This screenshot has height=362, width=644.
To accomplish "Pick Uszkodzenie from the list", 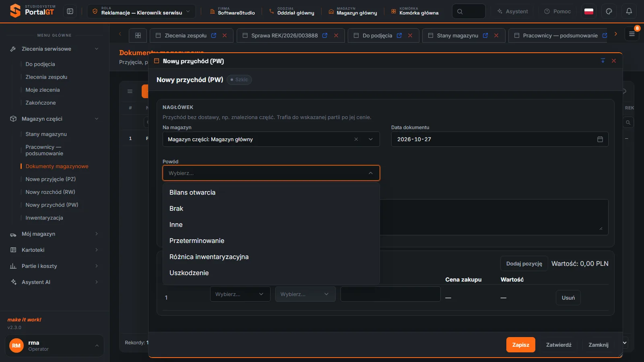I will [x=271, y=273].
